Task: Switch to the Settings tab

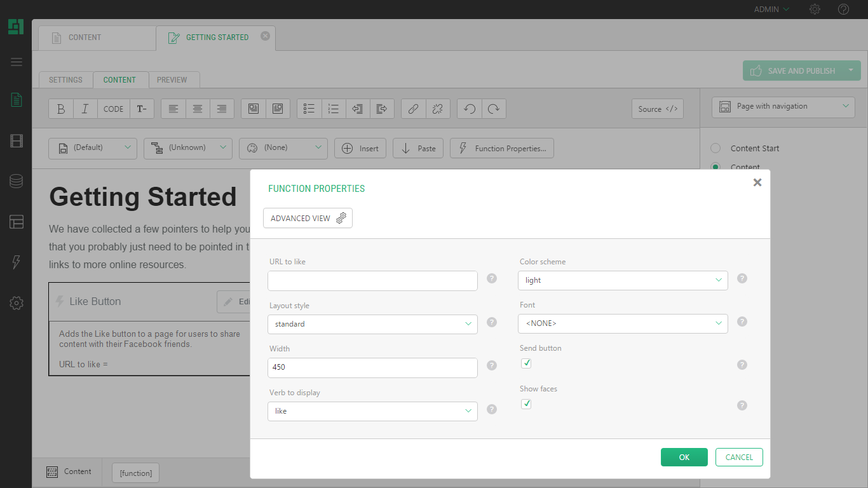Action: (x=65, y=80)
